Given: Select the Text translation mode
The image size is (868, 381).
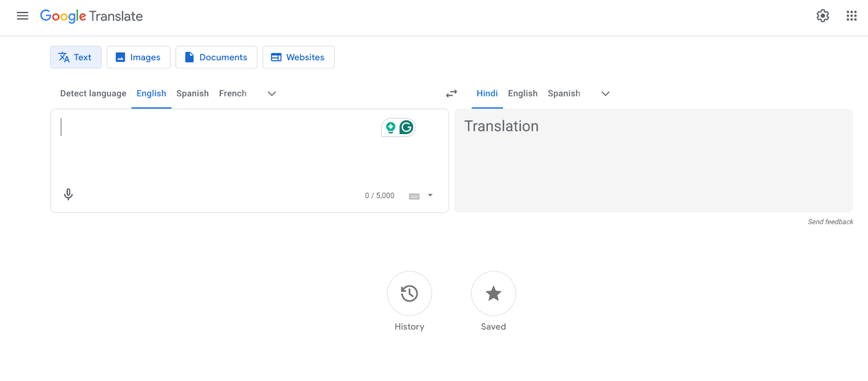Looking at the screenshot, I should coord(76,57).
